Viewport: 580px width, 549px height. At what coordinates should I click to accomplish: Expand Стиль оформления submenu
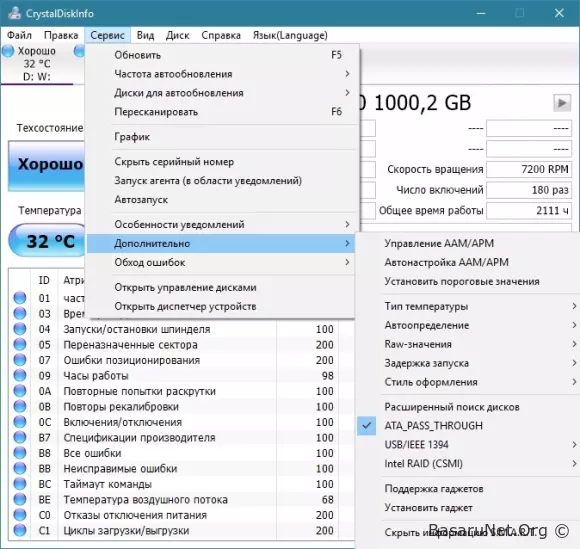coord(468,382)
